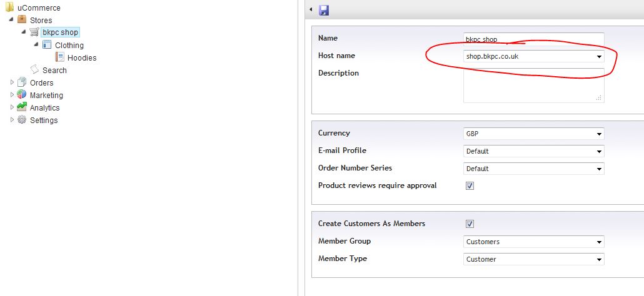Click the uCommerce folder icon
The image size is (644, 296).
[9, 7]
